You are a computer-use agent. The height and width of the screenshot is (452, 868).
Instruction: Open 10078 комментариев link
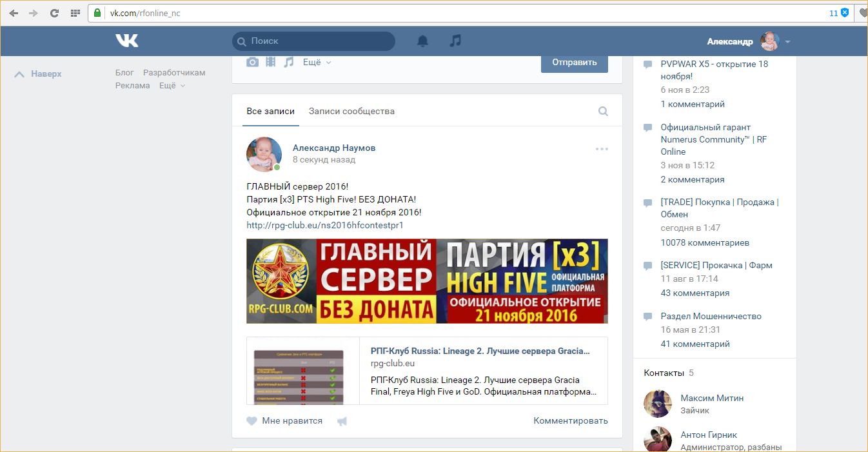point(705,242)
